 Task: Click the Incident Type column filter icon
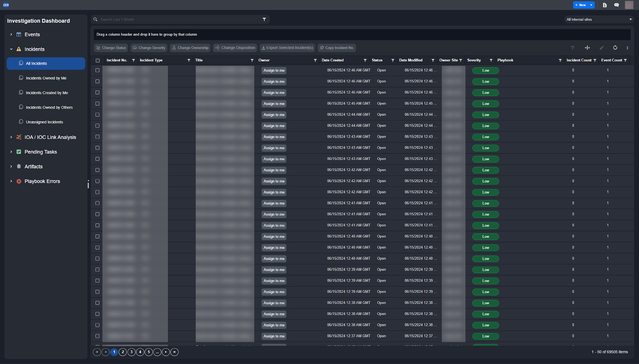pos(189,60)
